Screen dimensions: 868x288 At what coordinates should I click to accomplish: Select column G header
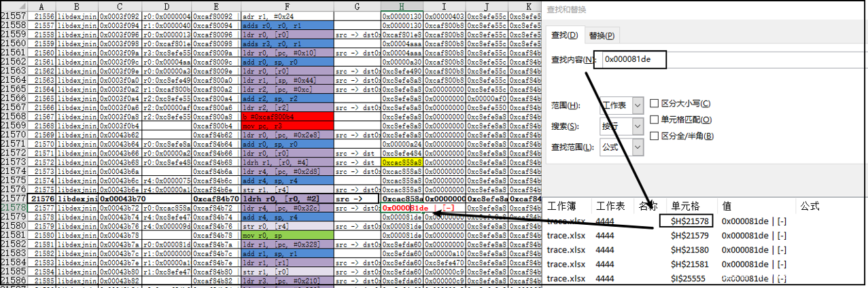coord(357,6)
